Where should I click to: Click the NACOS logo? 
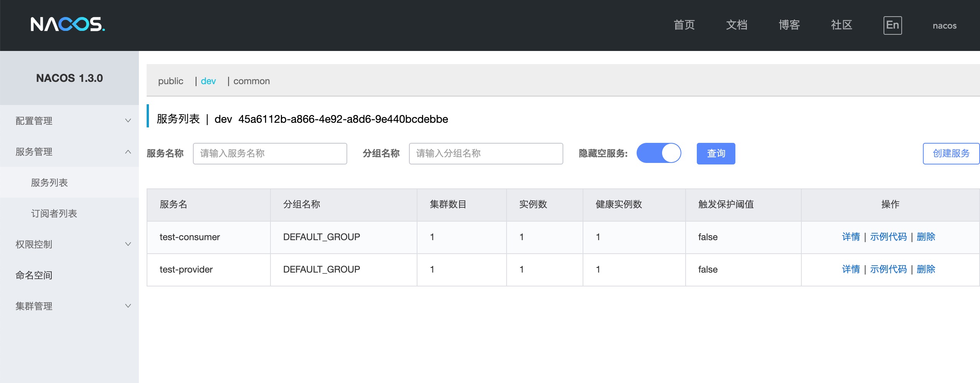[68, 25]
